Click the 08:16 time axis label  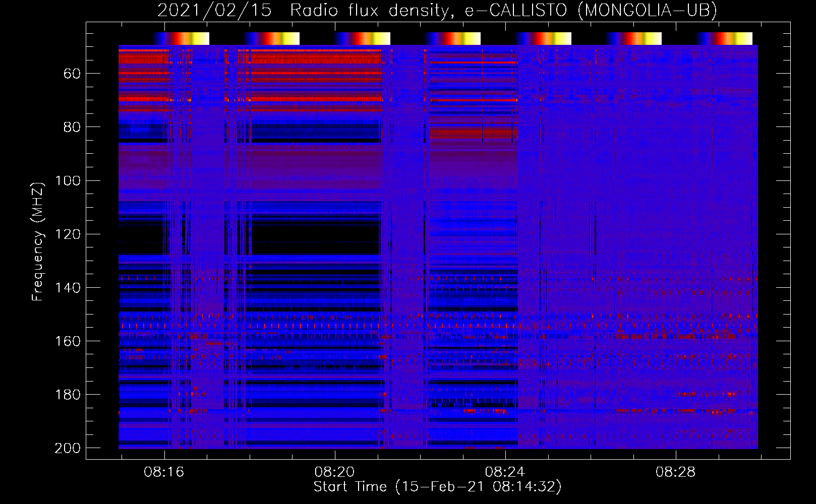pos(164,472)
